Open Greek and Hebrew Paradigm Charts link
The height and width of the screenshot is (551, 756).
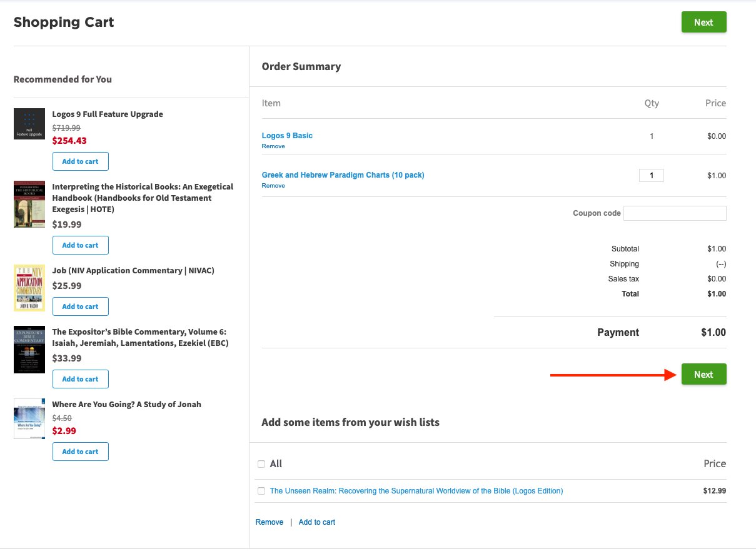tap(343, 175)
